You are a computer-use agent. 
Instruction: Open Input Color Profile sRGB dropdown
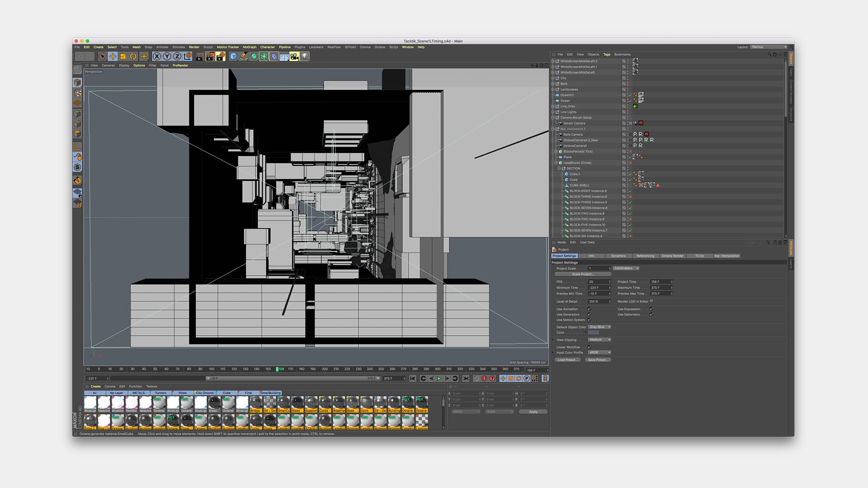pos(600,352)
